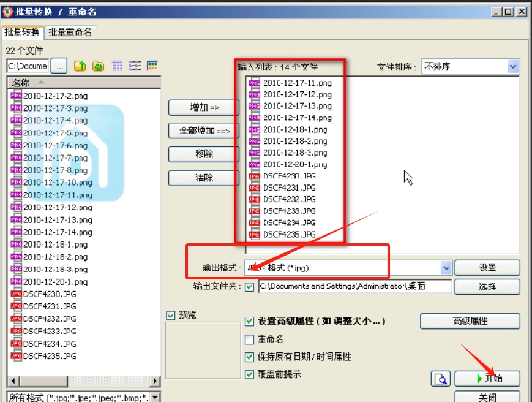Click the 设置 button
The height and width of the screenshot is (402, 532).
click(x=487, y=268)
